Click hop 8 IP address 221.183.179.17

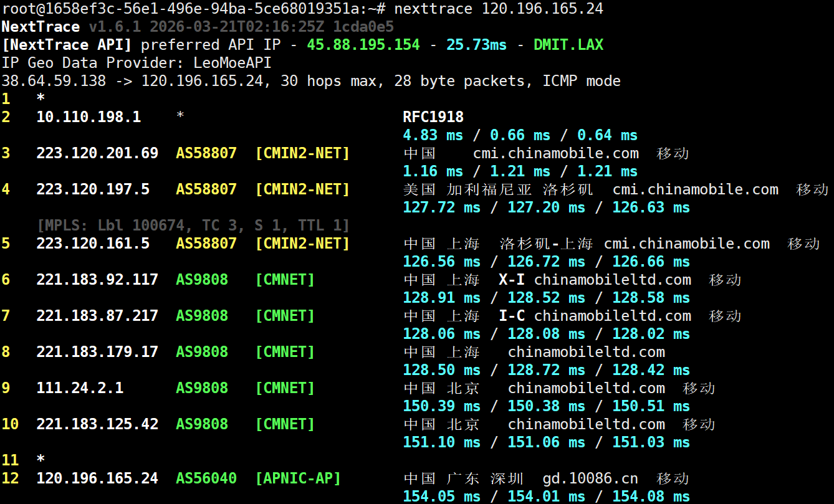[x=97, y=352]
